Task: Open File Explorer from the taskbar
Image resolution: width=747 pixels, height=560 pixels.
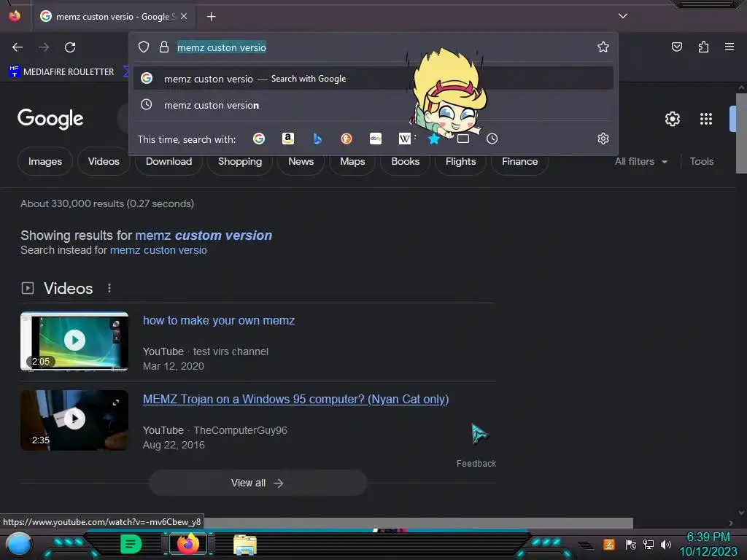Action: [x=245, y=545]
